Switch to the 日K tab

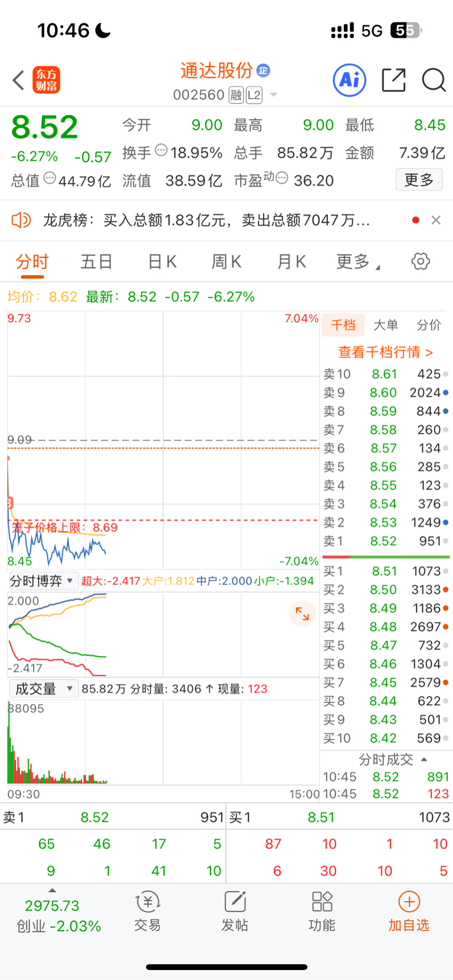pos(162,262)
